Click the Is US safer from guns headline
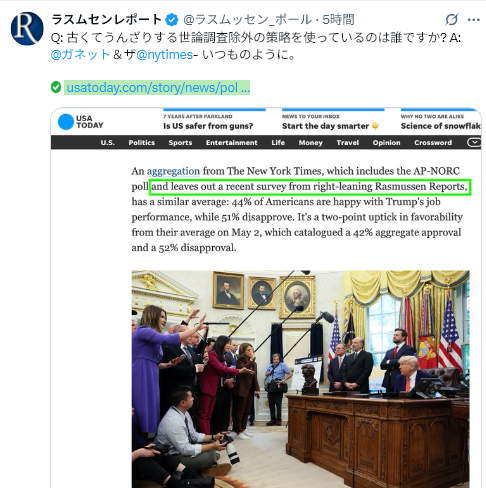Screen dimensions: 486x488 [208, 126]
